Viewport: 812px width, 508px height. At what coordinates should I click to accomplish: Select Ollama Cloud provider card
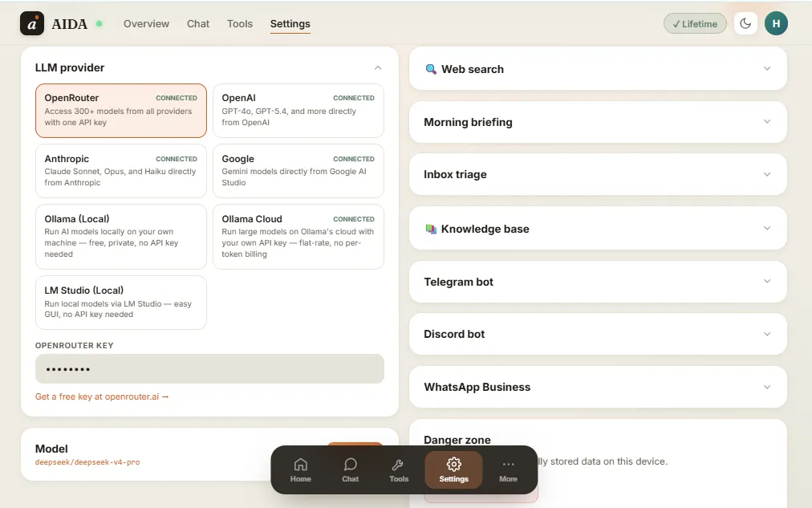click(x=298, y=237)
